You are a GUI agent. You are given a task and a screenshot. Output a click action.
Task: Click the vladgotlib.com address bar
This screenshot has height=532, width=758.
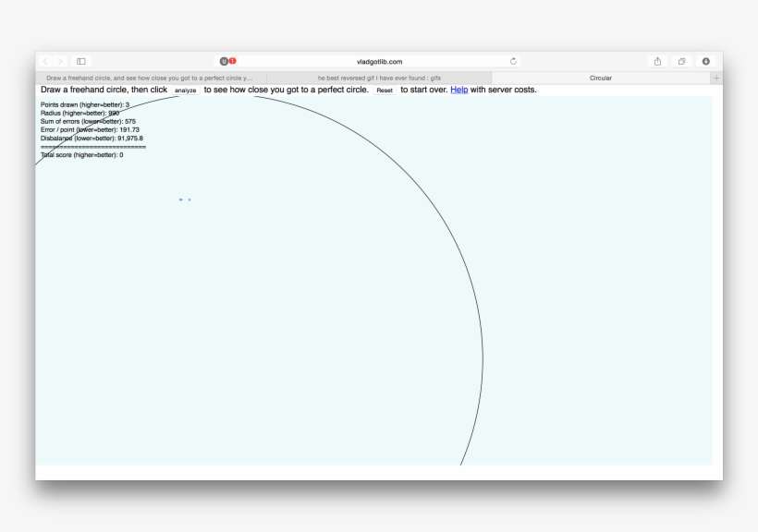pyautogui.click(x=379, y=61)
